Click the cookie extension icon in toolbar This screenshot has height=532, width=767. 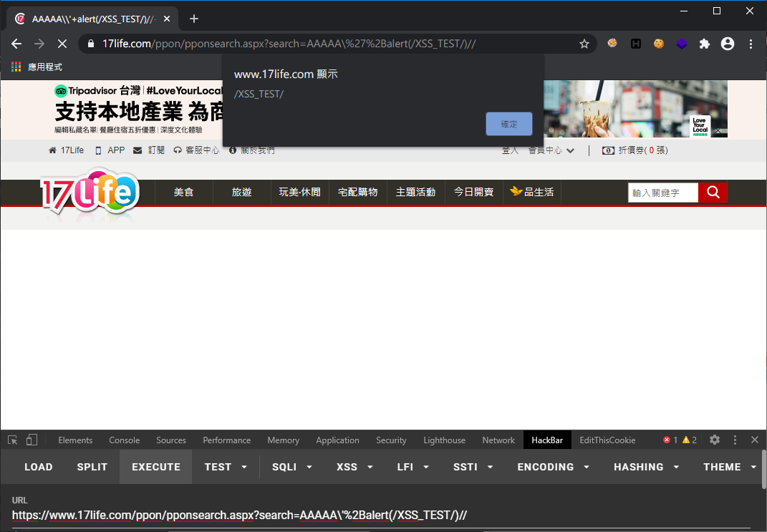(659, 44)
